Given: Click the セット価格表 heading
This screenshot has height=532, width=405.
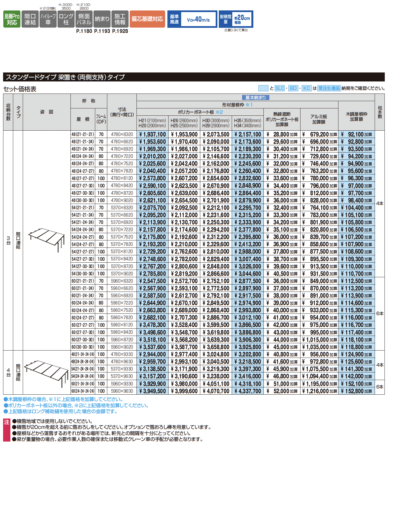Looking at the screenshot, I should click(x=20, y=89).
